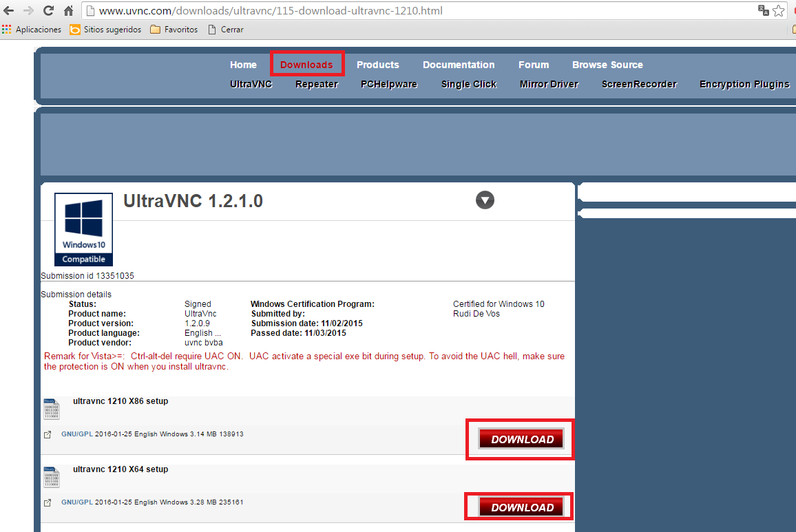This screenshot has width=796, height=532.
Task: Click inside the address bar
Action: [344, 10]
